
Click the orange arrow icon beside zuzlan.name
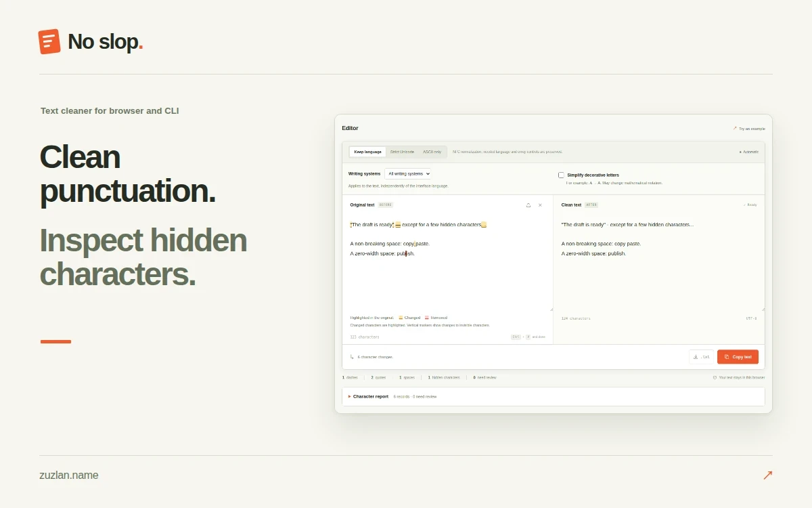click(x=767, y=475)
